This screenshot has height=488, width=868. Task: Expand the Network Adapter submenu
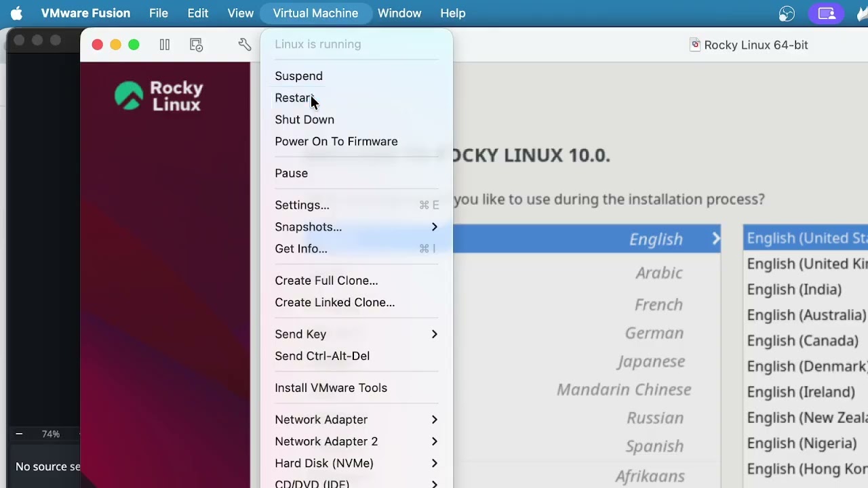pos(357,419)
